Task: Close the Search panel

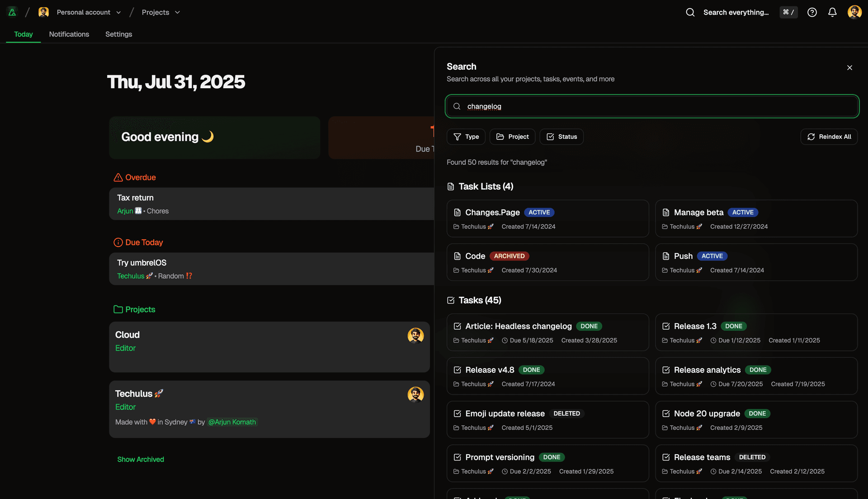Action: pos(849,67)
